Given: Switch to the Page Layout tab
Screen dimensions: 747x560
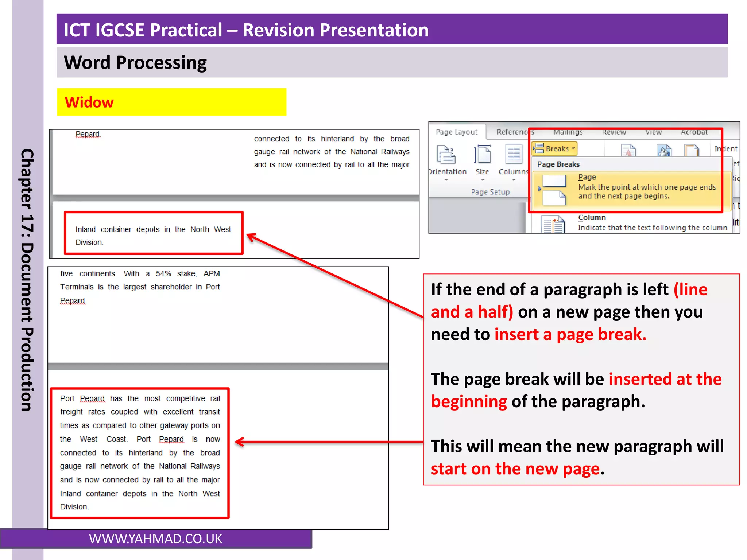Looking at the screenshot, I should [456, 132].
